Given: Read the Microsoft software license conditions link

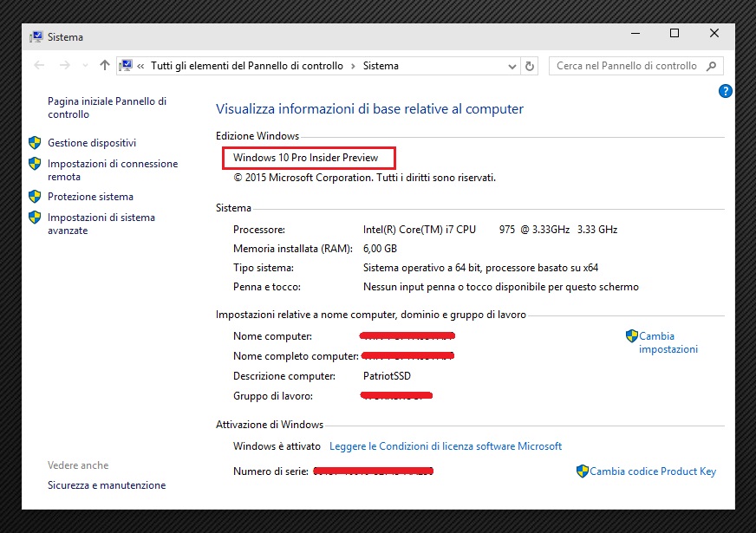Looking at the screenshot, I should pos(446,446).
